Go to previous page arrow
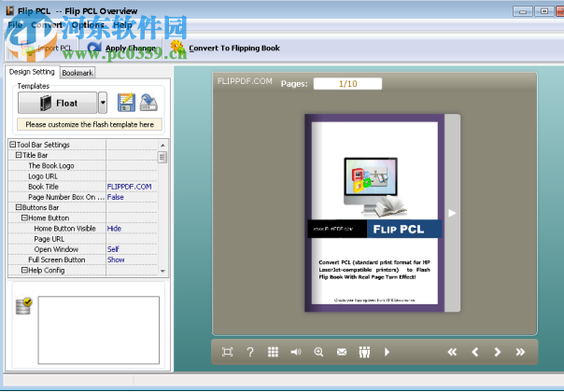This screenshot has height=392, width=564. 475,352
